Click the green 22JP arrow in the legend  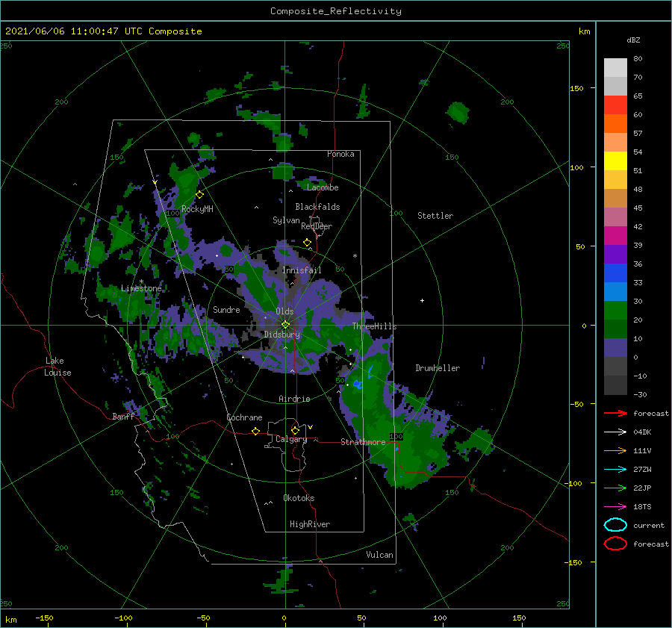[615, 488]
